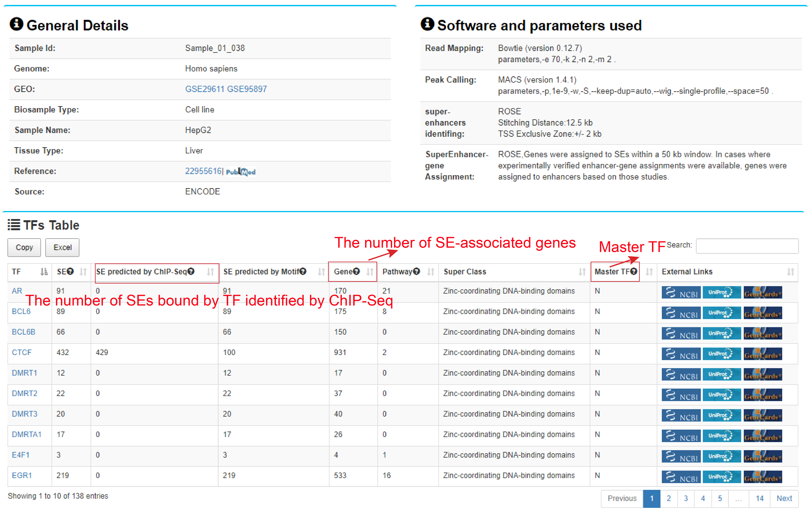
Task: Click help icon next to SE predicted by ChIP-Seq
Action: [191, 271]
